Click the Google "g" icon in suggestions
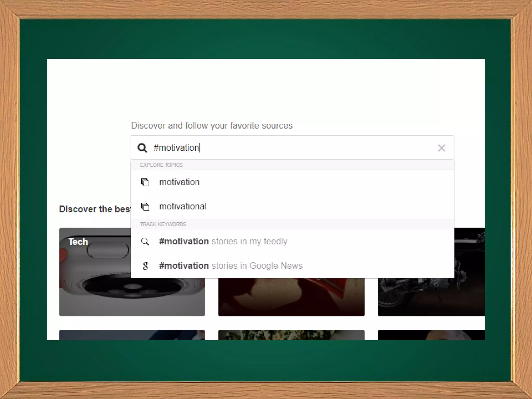532x399 pixels. [x=145, y=266]
